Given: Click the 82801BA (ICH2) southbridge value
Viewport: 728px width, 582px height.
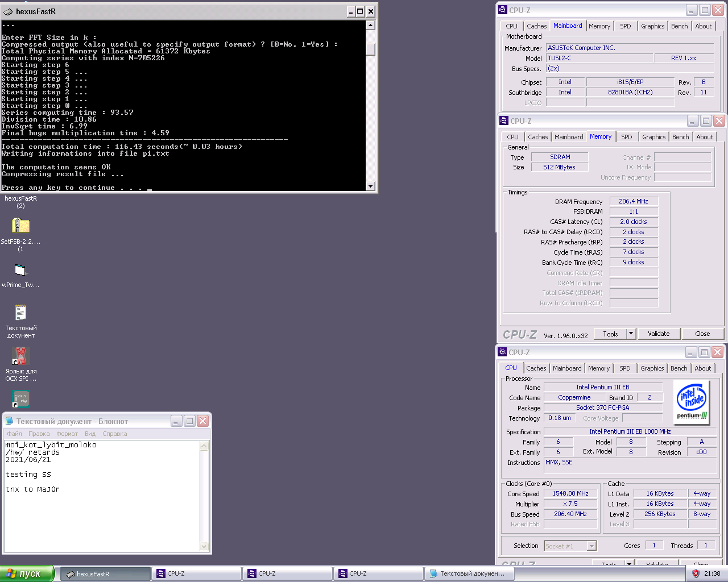Looking at the screenshot, I should 630,92.
